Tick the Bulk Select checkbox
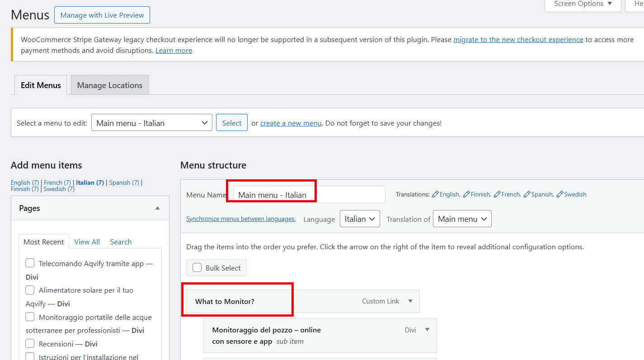The width and height of the screenshot is (644, 360). [197, 268]
